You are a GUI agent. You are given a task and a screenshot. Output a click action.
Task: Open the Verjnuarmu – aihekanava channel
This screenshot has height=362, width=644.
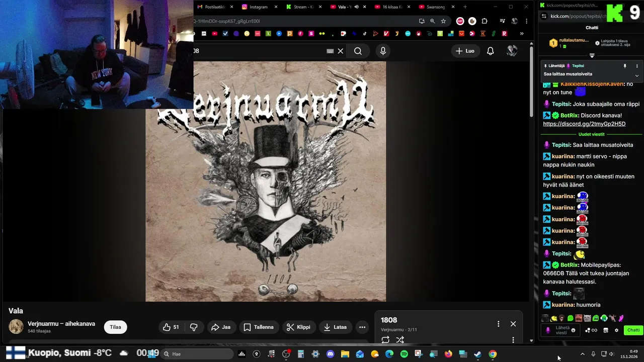tap(61, 324)
